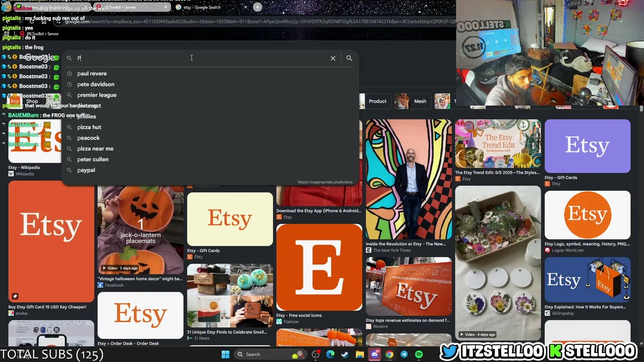644x362 pixels.
Task: Open the 21 Unique Etsy Finds collage
Action: pos(230,296)
